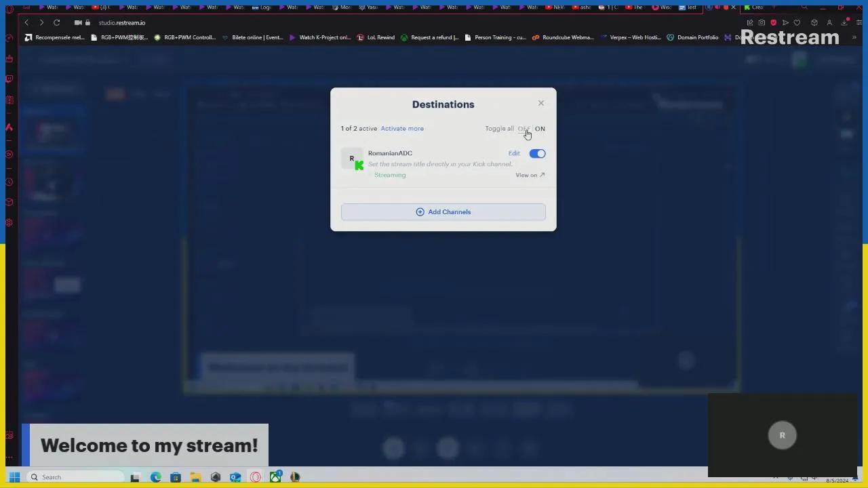Open Microsoft Edge from the taskbar
The width and height of the screenshot is (868, 488).
click(x=156, y=477)
